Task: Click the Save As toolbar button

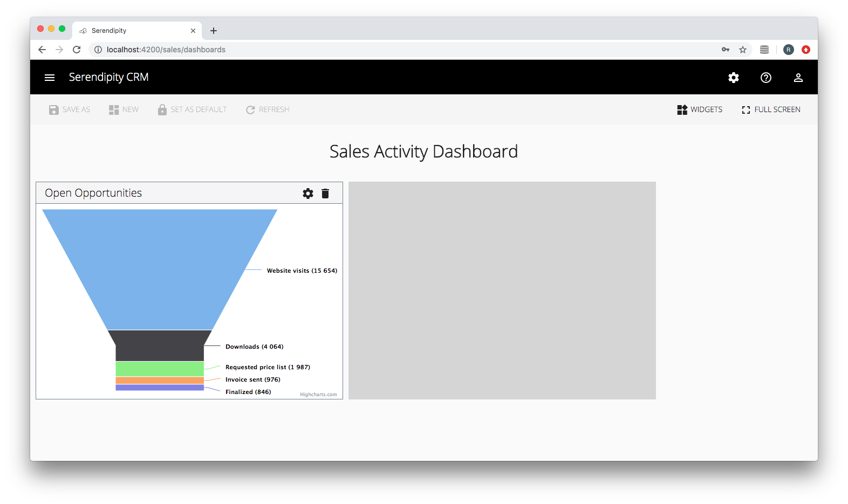Action: point(70,110)
